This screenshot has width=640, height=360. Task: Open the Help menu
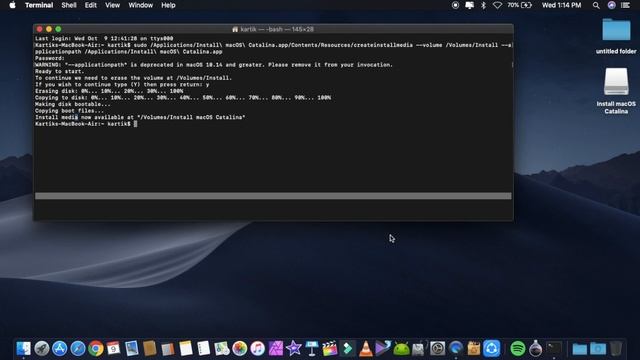(168, 5)
